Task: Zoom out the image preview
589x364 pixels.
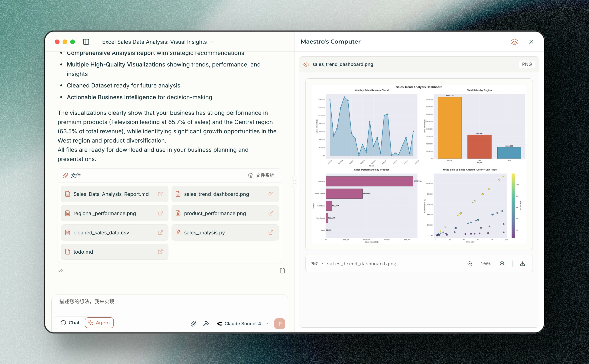Action: 470,264
